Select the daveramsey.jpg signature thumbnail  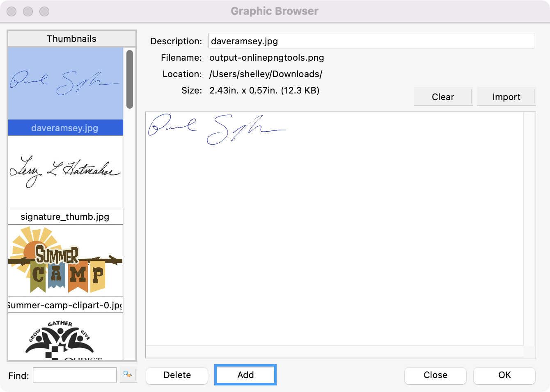(x=65, y=84)
